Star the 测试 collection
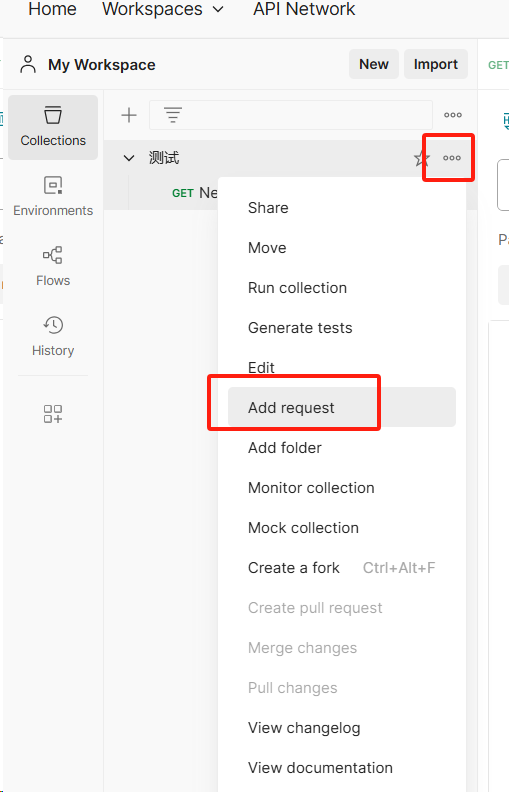Image resolution: width=509 pixels, height=792 pixels. [421, 158]
